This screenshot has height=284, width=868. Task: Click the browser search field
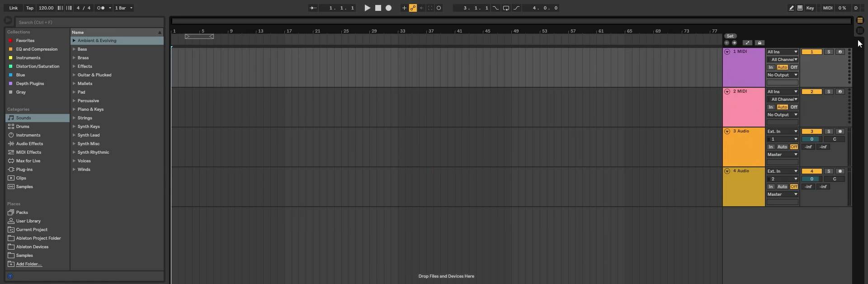[x=90, y=22]
